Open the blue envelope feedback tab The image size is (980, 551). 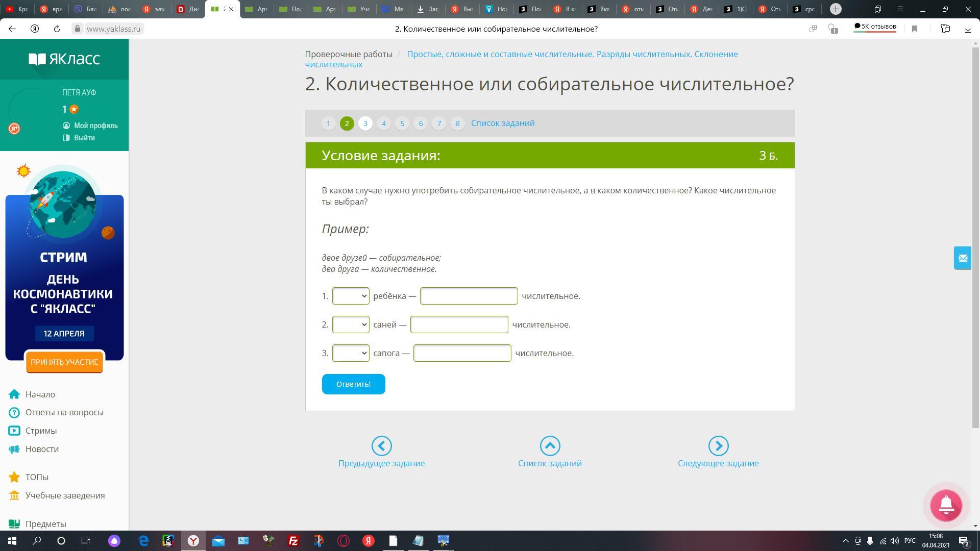point(963,258)
